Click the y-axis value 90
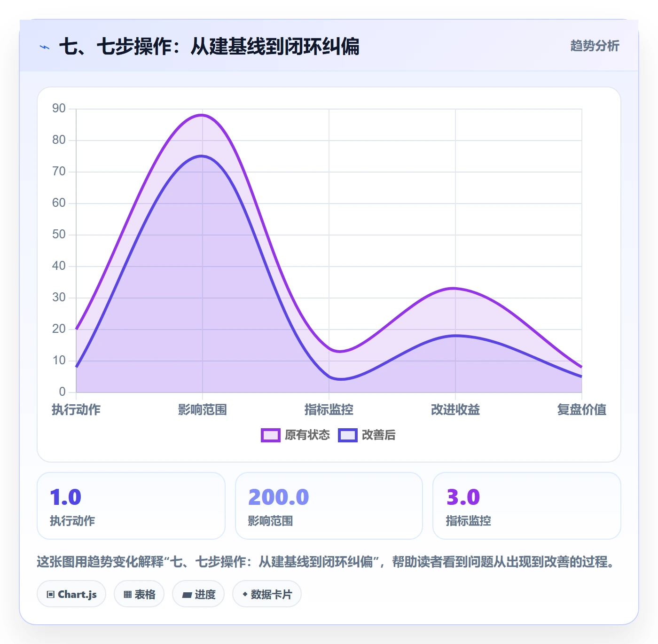 tap(59, 109)
